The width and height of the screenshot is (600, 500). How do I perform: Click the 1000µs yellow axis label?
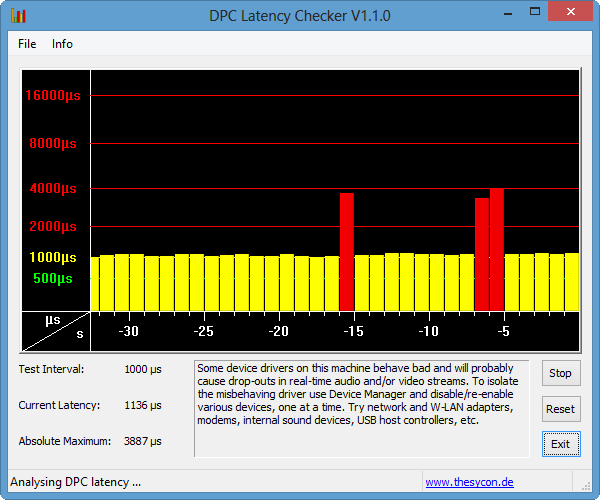[x=53, y=257]
